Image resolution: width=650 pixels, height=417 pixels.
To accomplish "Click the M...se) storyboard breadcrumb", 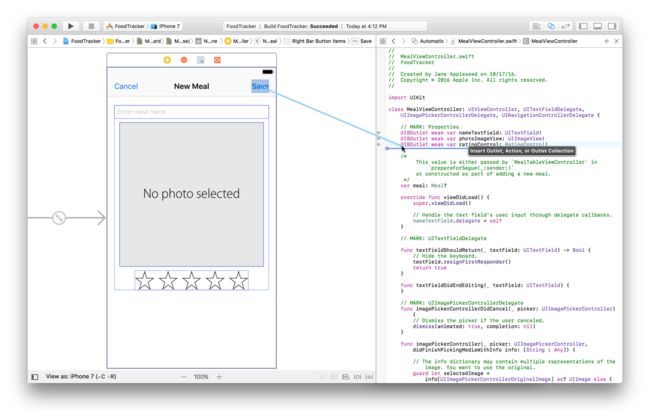I will click(x=178, y=41).
